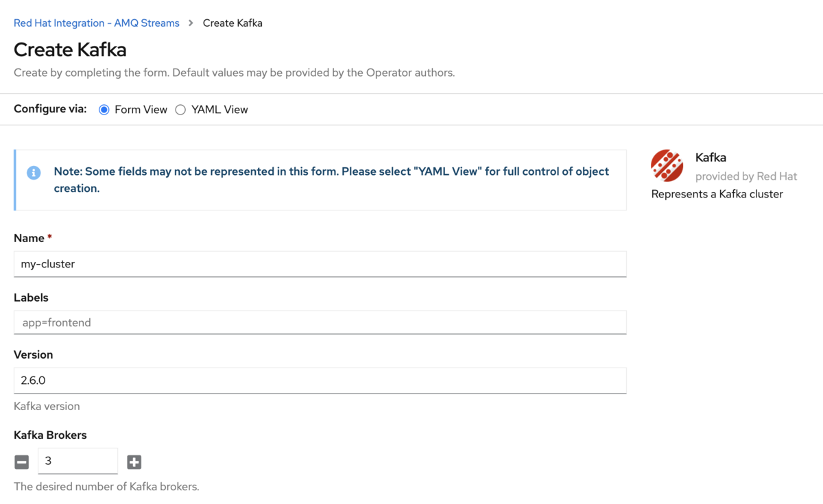Click the Create Kafka breadcrumb item

(232, 23)
